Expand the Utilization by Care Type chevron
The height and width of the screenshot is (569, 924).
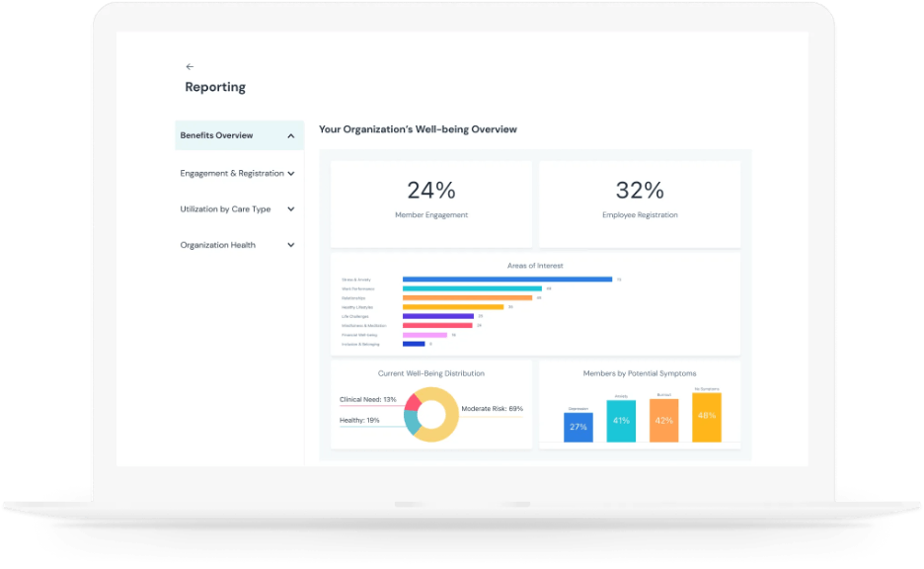290,208
